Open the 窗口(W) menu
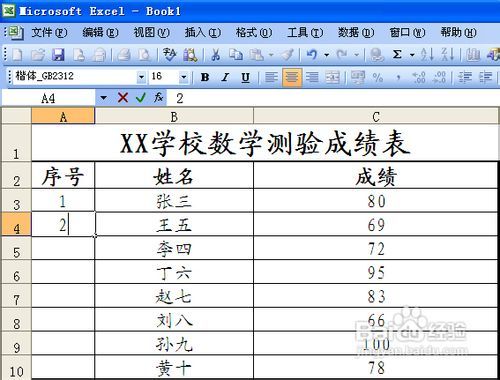 pyautogui.click(x=407, y=32)
